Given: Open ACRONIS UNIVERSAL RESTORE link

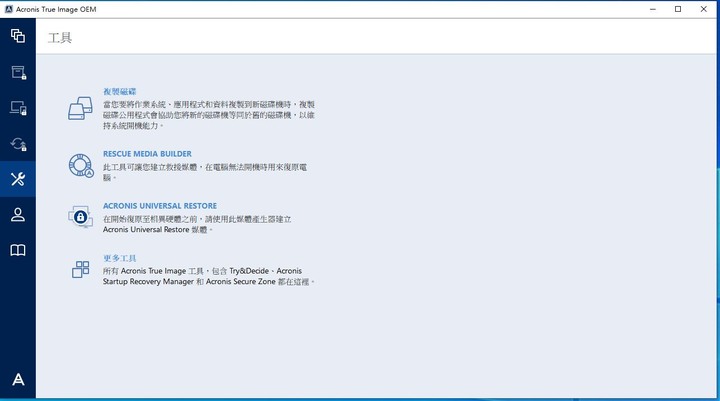Looking at the screenshot, I should pos(160,206).
